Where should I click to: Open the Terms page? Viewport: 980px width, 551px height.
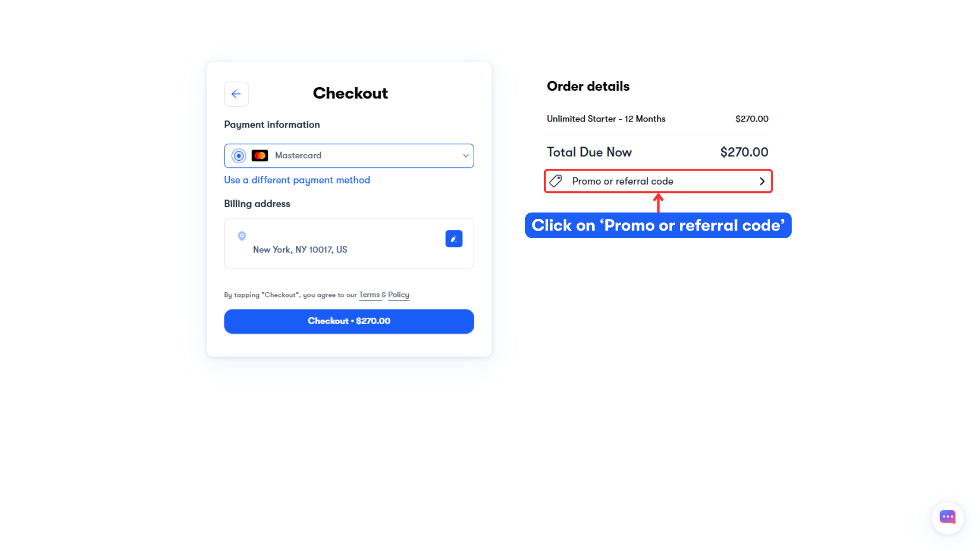point(370,295)
